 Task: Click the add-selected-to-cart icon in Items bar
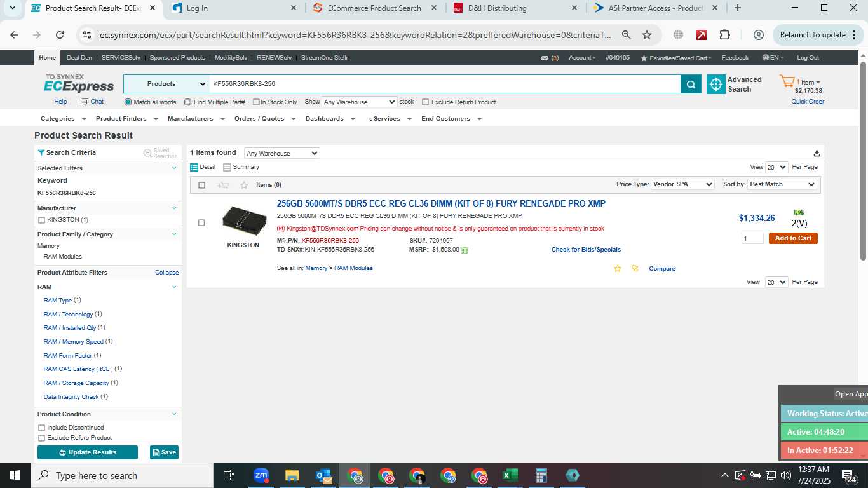click(x=222, y=185)
